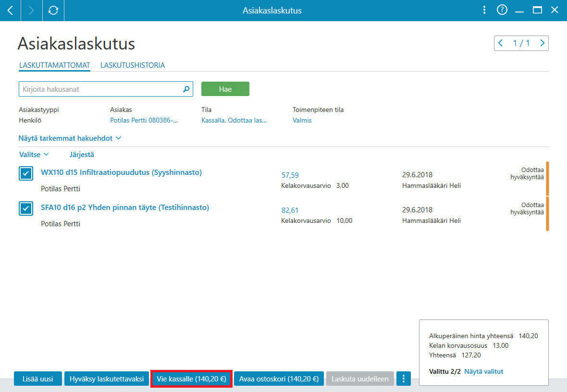The image size is (567, 392).
Task: Click the Näytä valitut link
Action: 483,371
